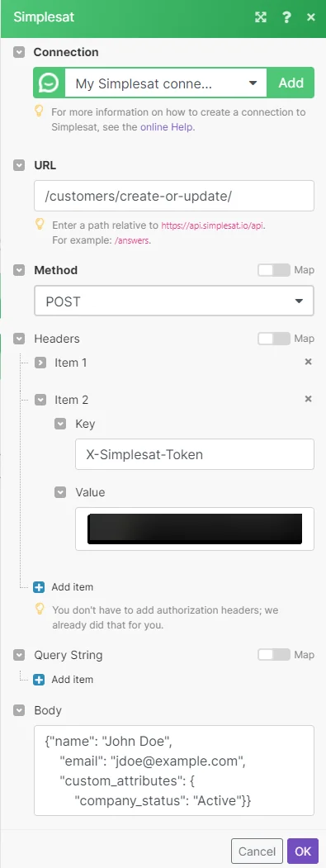Click into the URL path input field
The image size is (326, 868).
point(174,196)
